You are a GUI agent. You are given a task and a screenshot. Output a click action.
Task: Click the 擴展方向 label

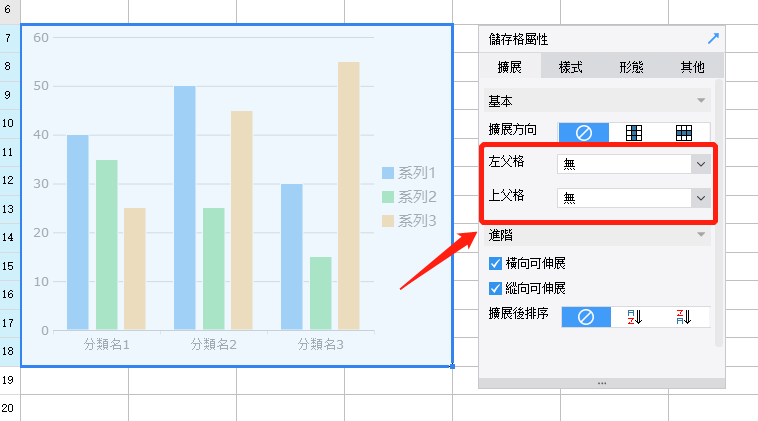pos(512,130)
